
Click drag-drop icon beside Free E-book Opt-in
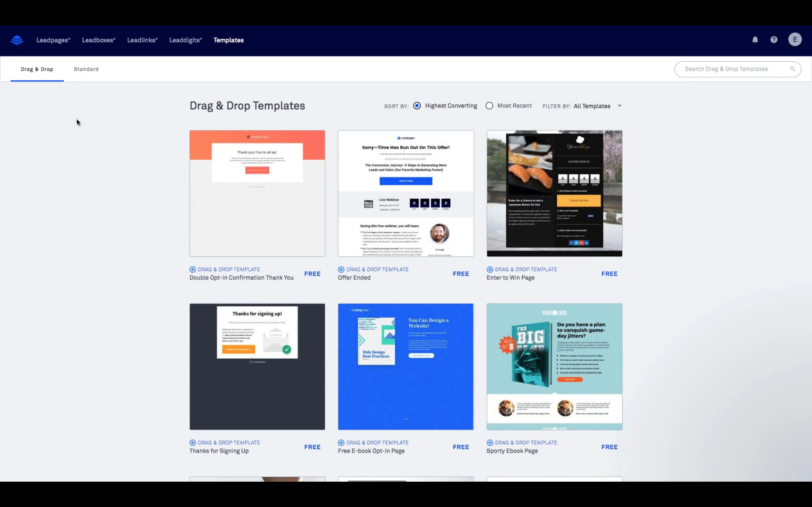[x=341, y=443]
